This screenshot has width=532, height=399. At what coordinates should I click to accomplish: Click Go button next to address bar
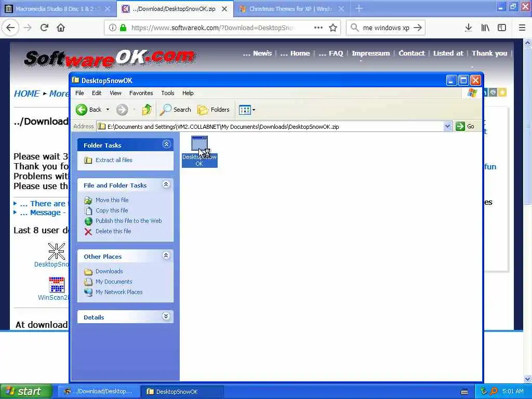465,127
